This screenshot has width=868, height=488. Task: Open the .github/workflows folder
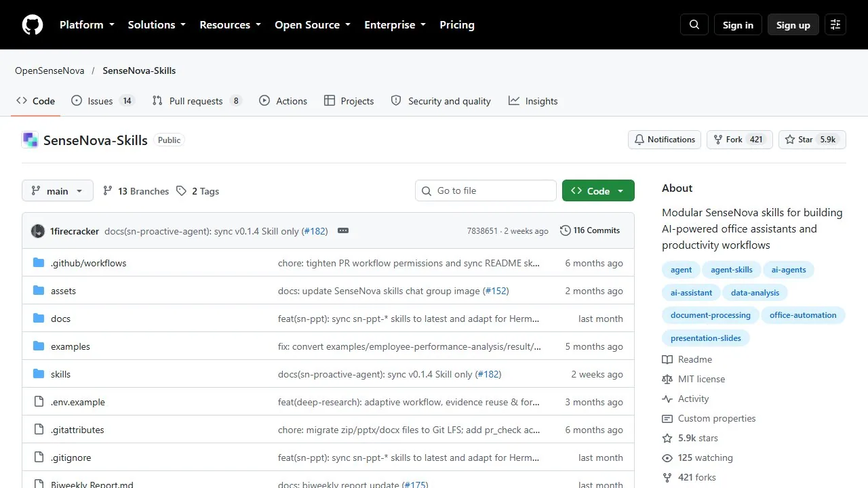tap(88, 263)
